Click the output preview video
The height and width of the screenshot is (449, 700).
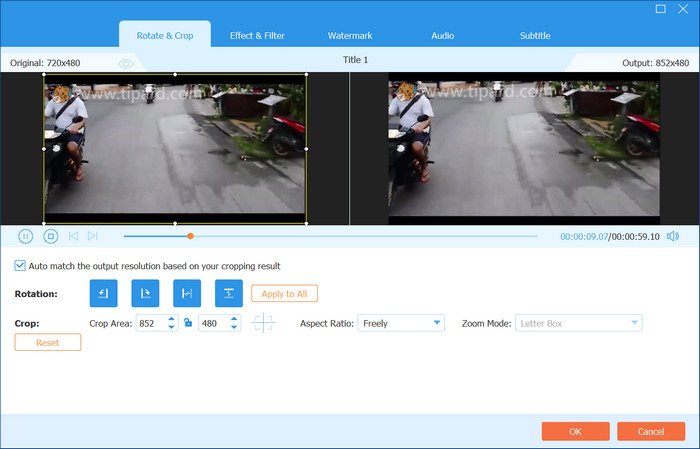pos(524,149)
